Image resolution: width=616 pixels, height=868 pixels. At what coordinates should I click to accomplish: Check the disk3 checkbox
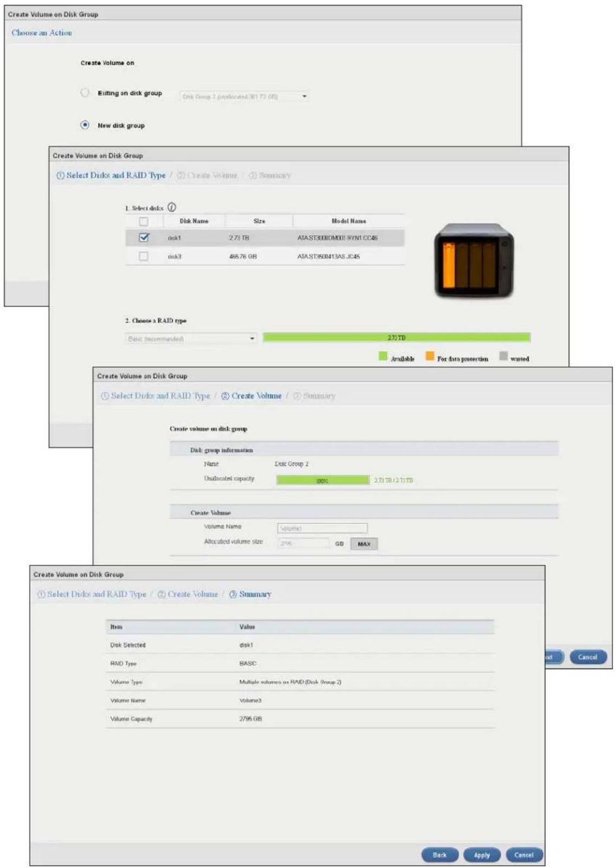click(144, 256)
